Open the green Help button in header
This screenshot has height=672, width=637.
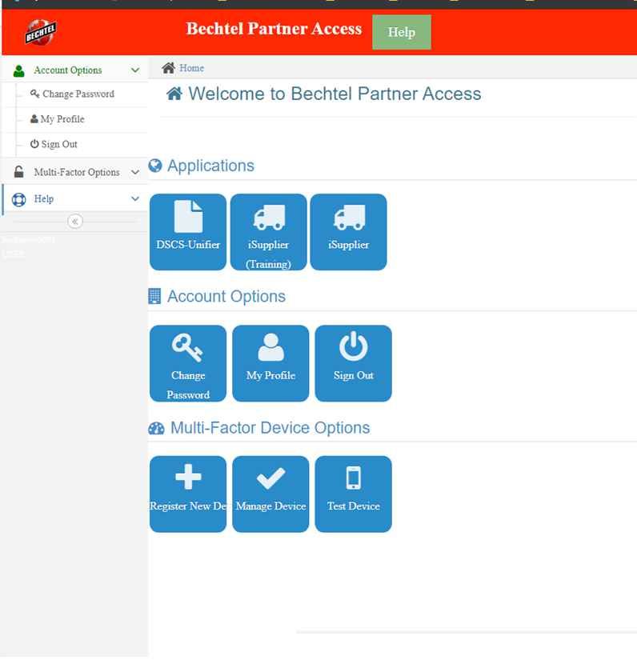click(402, 32)
